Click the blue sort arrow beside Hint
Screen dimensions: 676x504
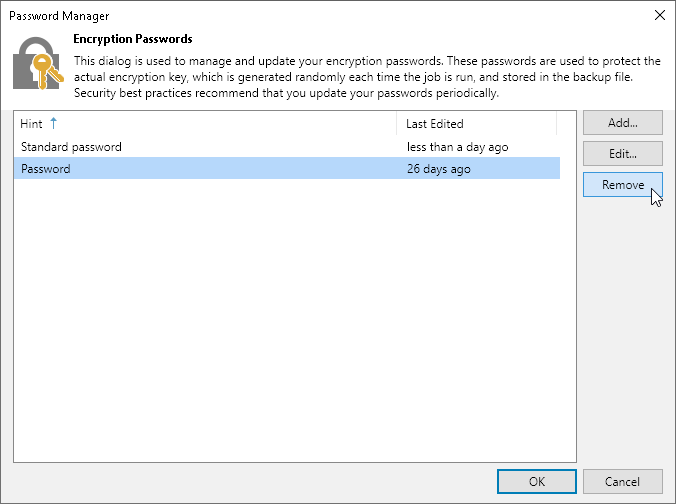pos(53,123)
